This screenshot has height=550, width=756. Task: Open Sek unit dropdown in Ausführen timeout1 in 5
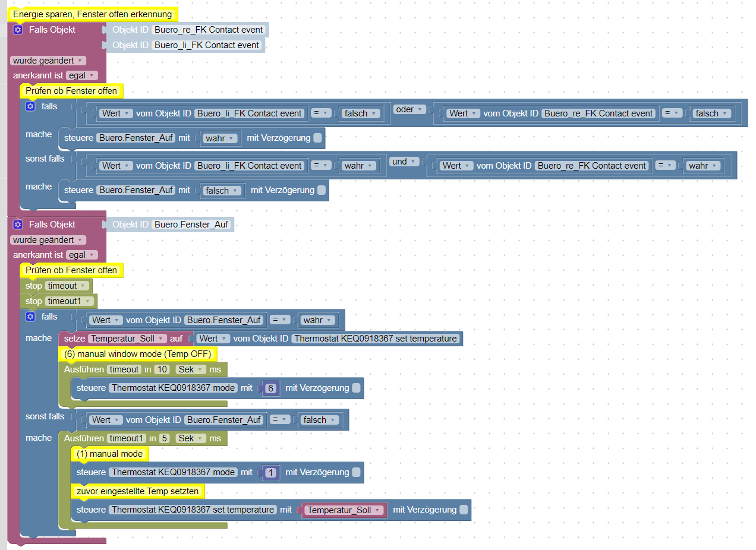[190, 438]
